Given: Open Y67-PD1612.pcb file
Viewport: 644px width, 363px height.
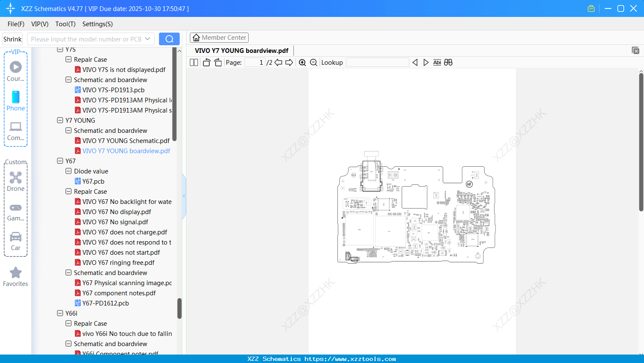Looking at the screenshot, I should [x=106, y=303].
